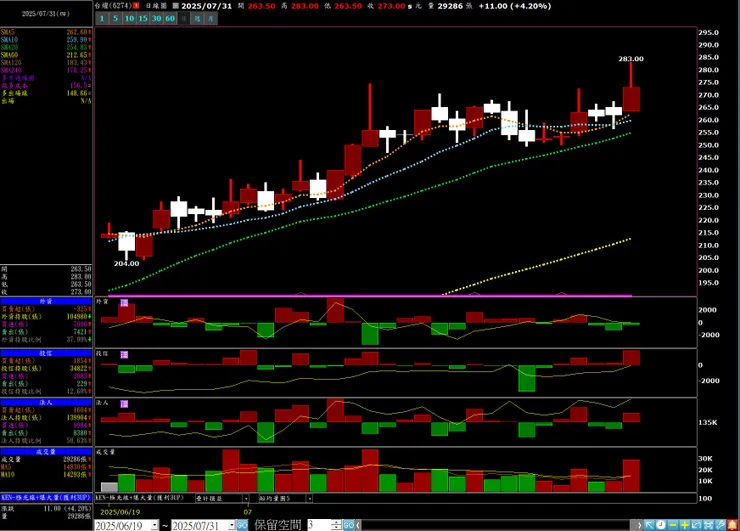Click the SMA60 legend entry
This screenshot has height=531, width=740.
coord(46,55)
